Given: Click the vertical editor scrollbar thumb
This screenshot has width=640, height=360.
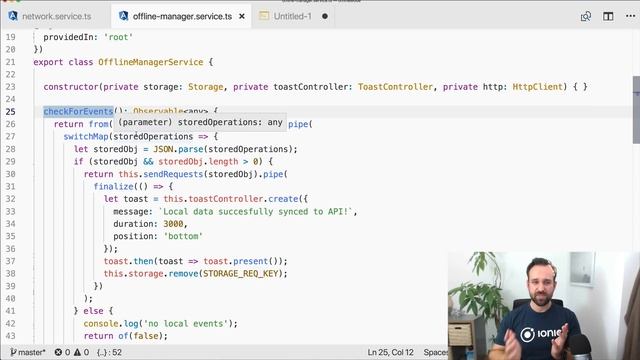Looking at the screenshot, I should (x=636, y=109).
